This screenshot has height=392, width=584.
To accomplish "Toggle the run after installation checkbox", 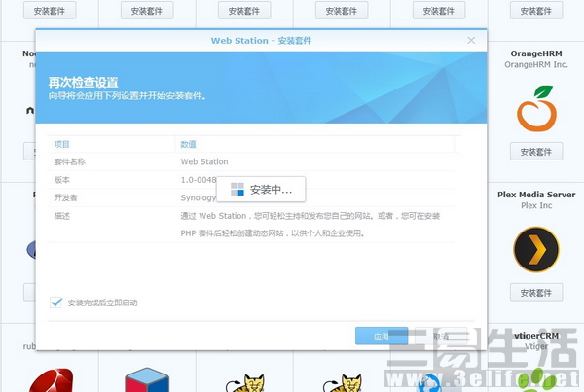I will pyautogui.click(x=56, y=303).
